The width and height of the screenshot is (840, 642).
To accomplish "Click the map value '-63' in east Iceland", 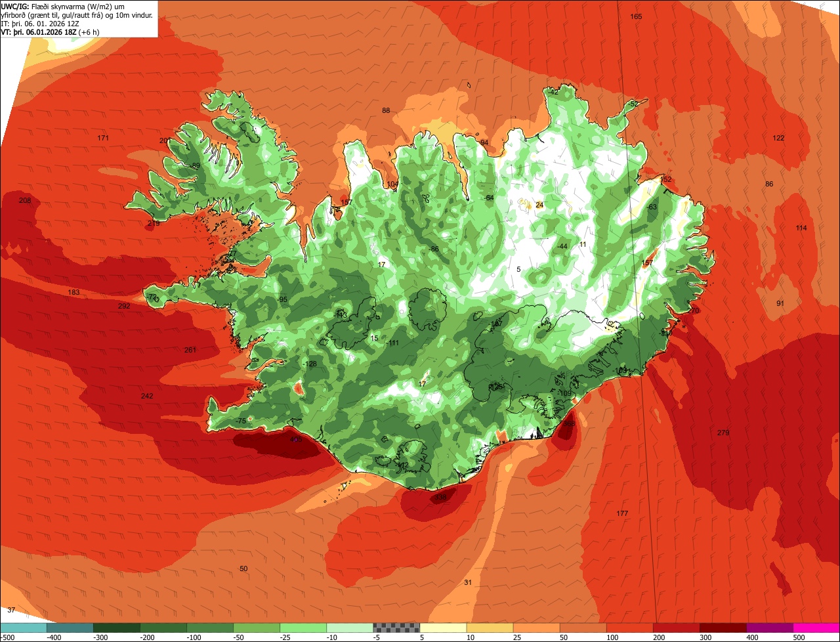I will [x=651, y=207].
